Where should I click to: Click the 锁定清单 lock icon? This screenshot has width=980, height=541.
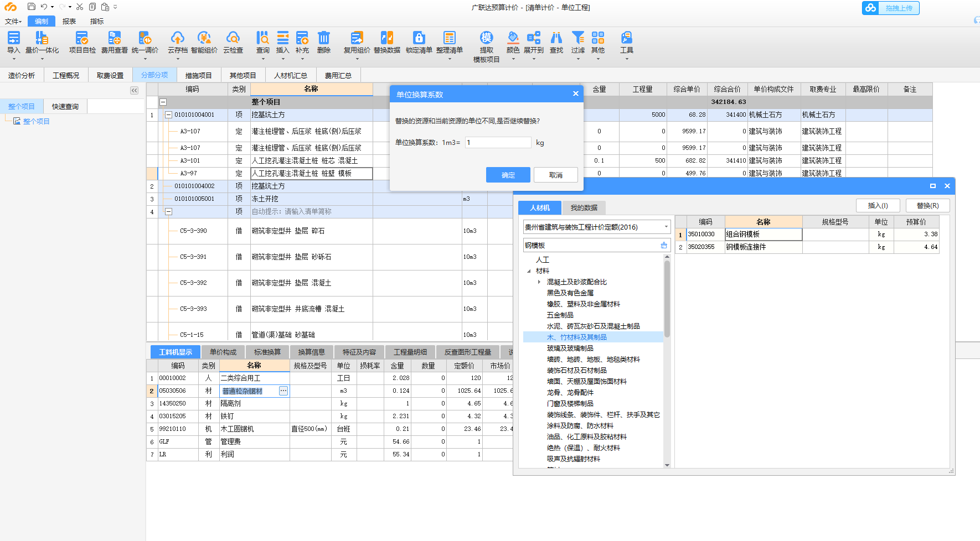pos(419,38)
